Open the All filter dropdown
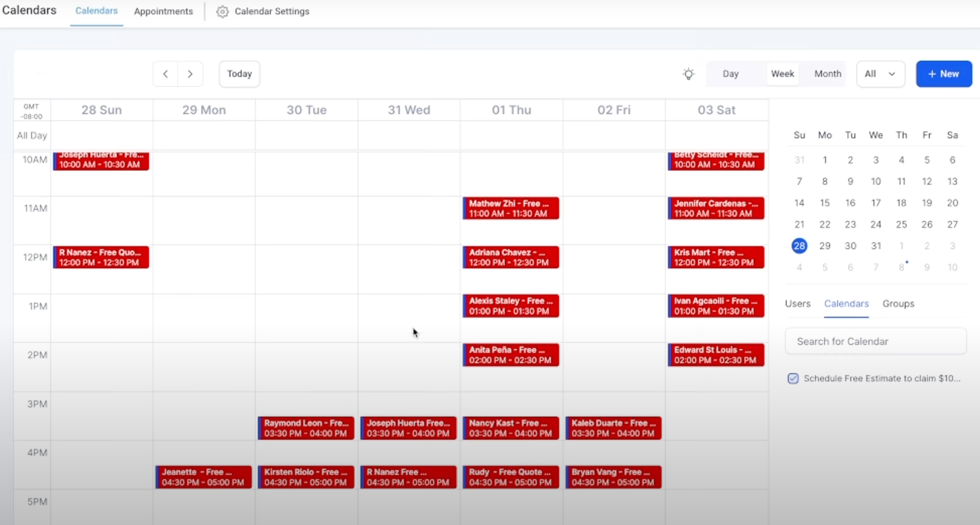The width and height of the screenshot is (980, 525). click(x=880, y=74)
